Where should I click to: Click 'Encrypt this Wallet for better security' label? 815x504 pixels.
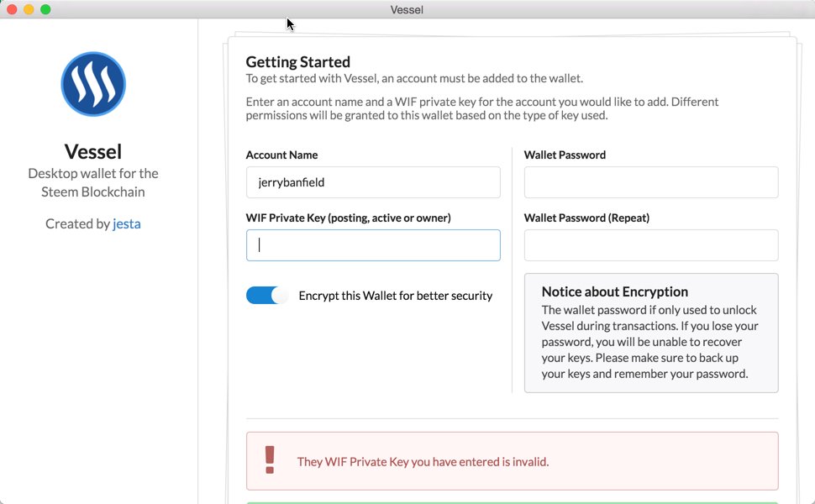click(x=396, y=296)
